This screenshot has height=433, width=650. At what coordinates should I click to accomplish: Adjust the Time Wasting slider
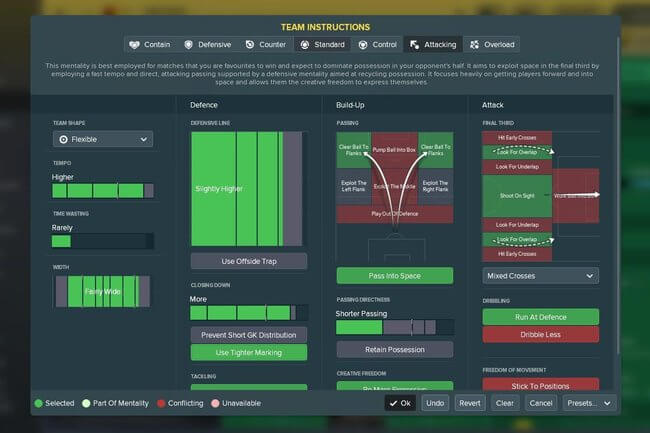(103, 241)
